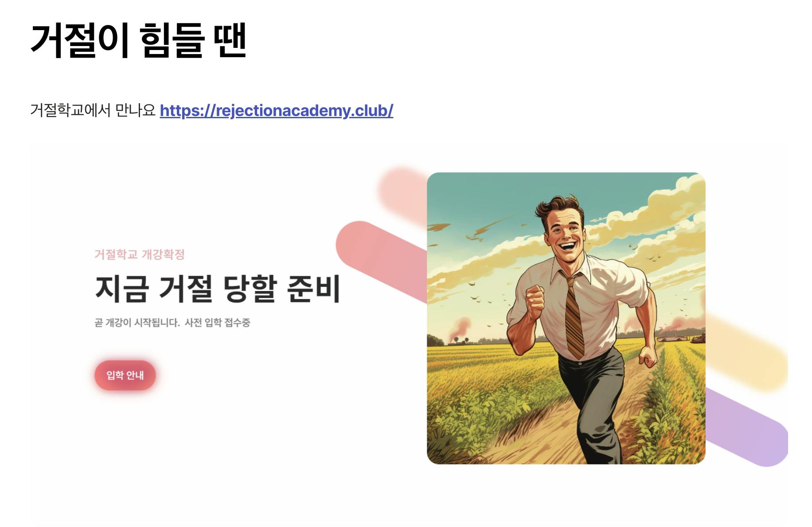Click the man's striped brown tie
Image resolution: width=812 pixels, height=527 pixels.
(x=574, y=314)
